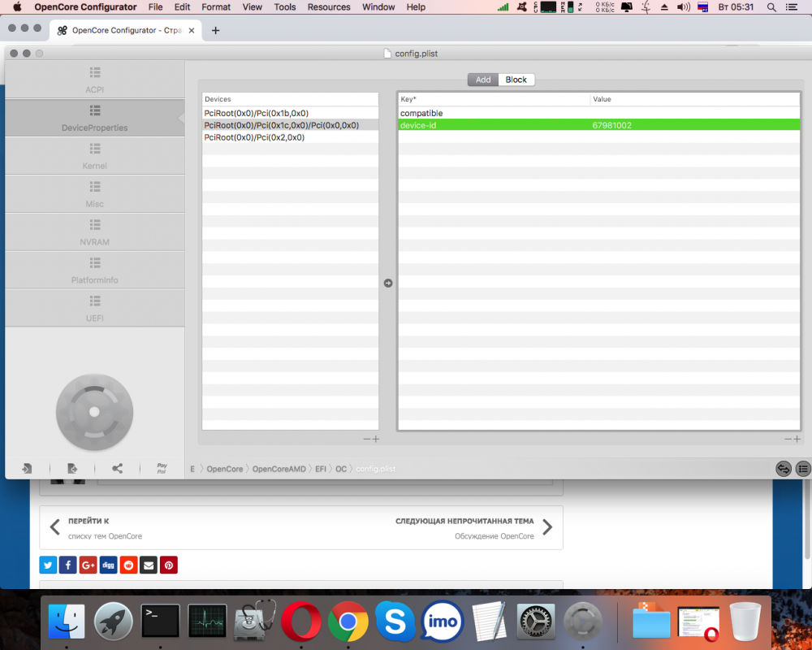Open the Resources menu

tap(329, 6)
